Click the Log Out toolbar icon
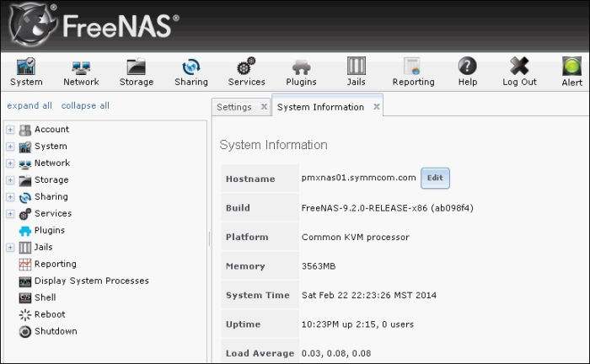Viewport: 590px width, 364px height. 519,67
